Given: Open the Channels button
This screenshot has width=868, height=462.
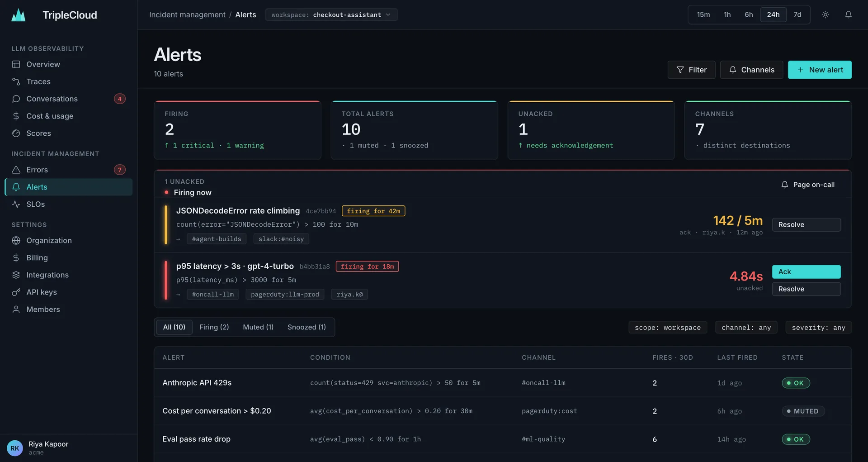Looking at the screenshot, I should tap(751, 70).
